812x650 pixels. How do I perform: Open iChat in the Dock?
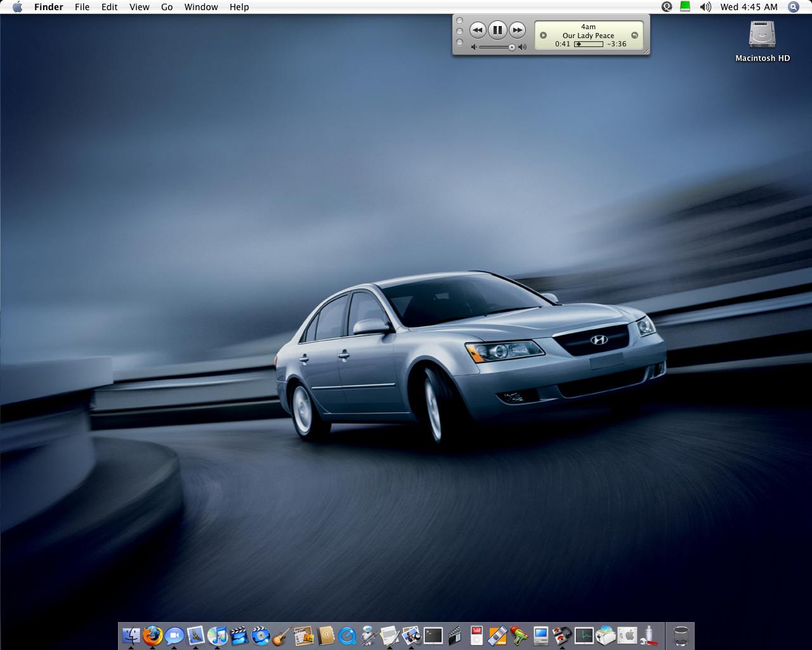pyautogui.click(x=174, y=635)
